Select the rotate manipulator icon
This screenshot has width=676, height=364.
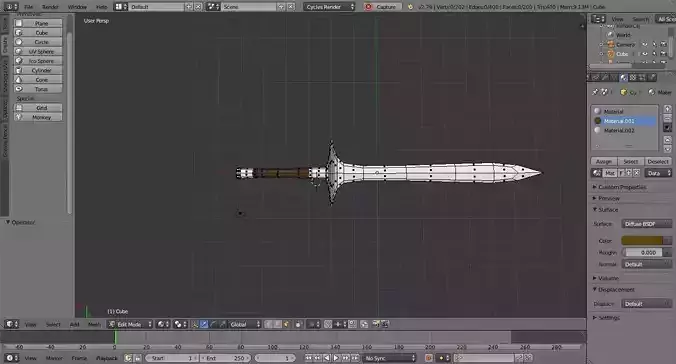click(x=213, y=324)
